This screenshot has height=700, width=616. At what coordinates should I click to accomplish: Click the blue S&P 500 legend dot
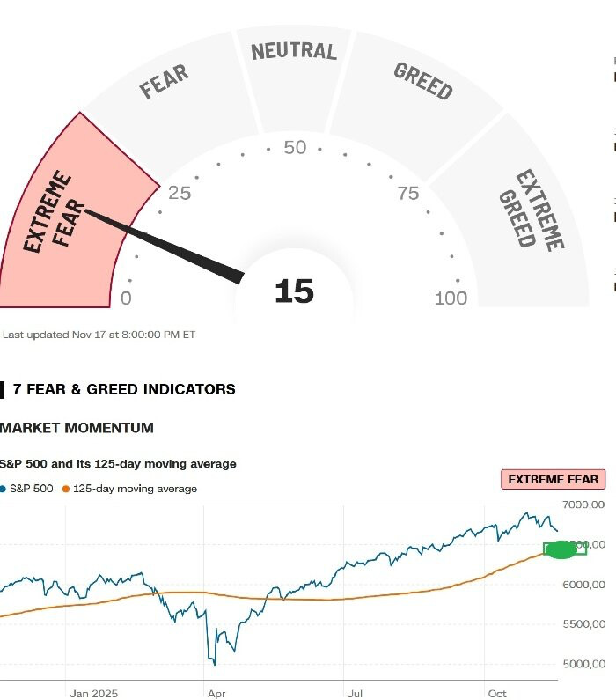[x=3, y=489]
